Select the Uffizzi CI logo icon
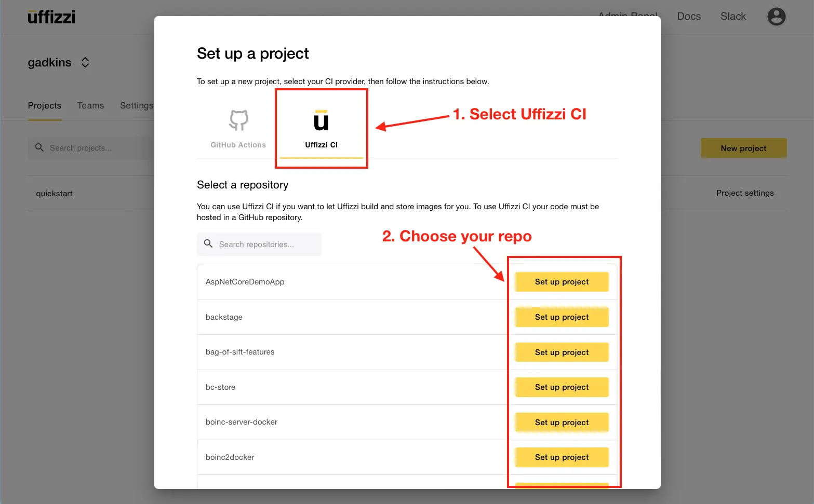The image size is (814, 504). 321,120
